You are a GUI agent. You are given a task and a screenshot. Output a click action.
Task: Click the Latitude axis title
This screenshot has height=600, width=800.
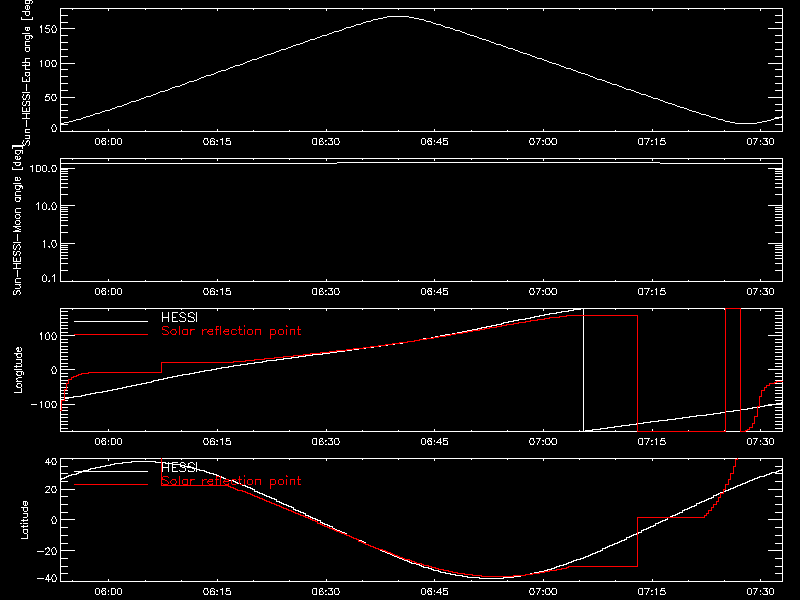24,520
